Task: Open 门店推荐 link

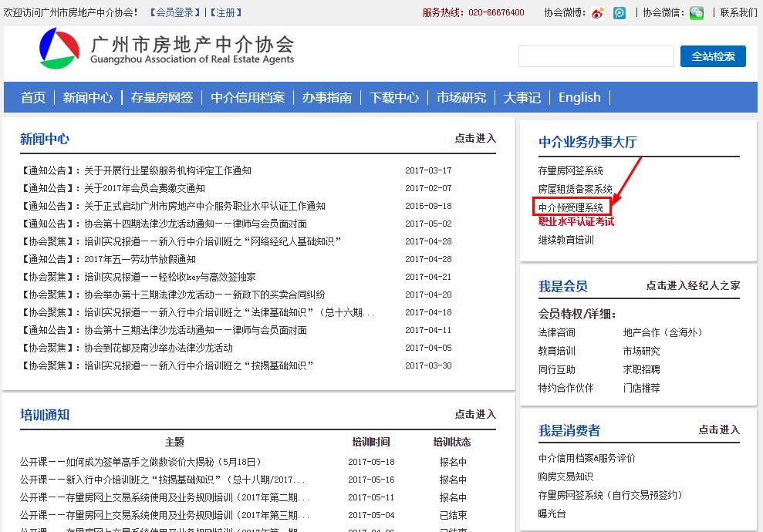Action: [641, 388]
